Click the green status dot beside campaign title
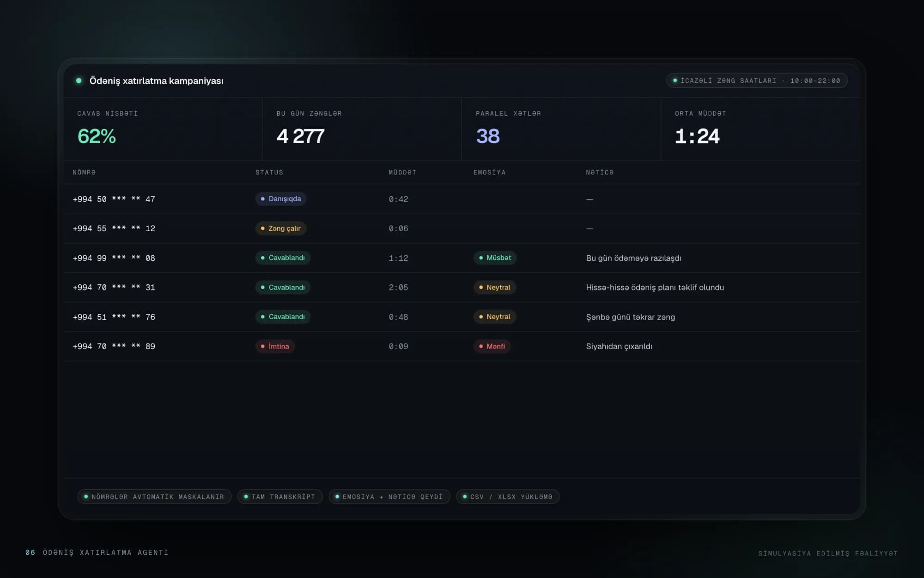The width and height of the screenshot is (924, 578). coord(79,80)
